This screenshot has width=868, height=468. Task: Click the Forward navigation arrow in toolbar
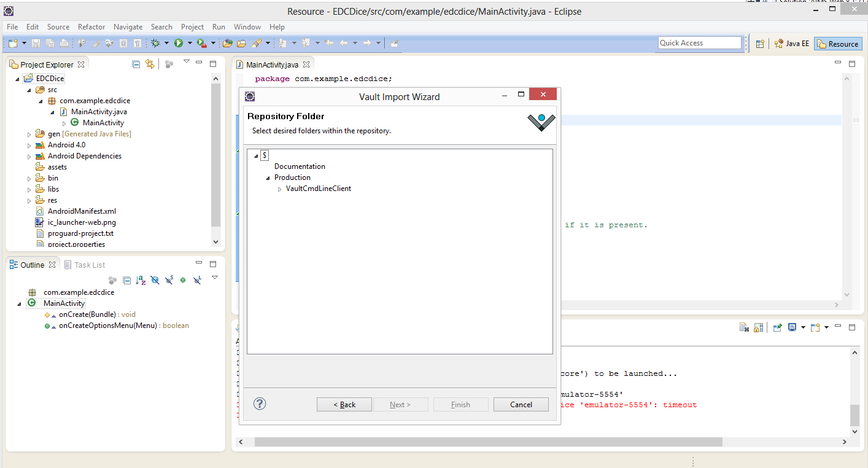(367, 43)
